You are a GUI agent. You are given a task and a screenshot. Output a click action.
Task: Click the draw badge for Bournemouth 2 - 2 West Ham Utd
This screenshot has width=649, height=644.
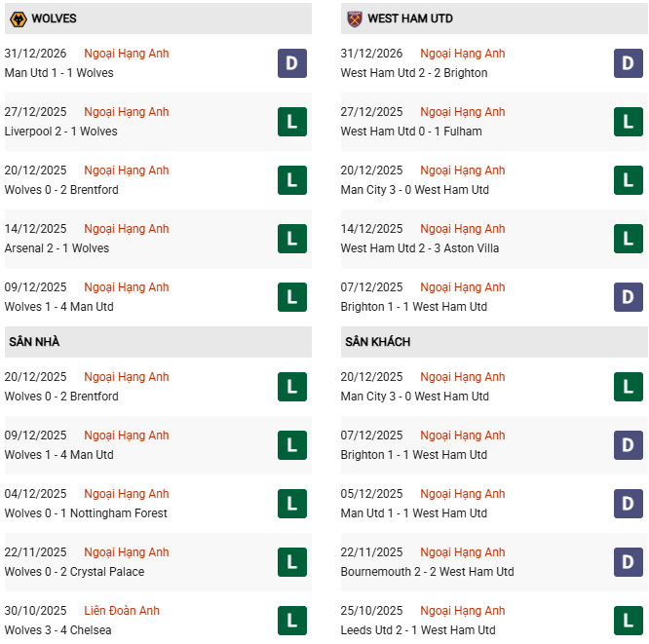click(x=629, y=562)
